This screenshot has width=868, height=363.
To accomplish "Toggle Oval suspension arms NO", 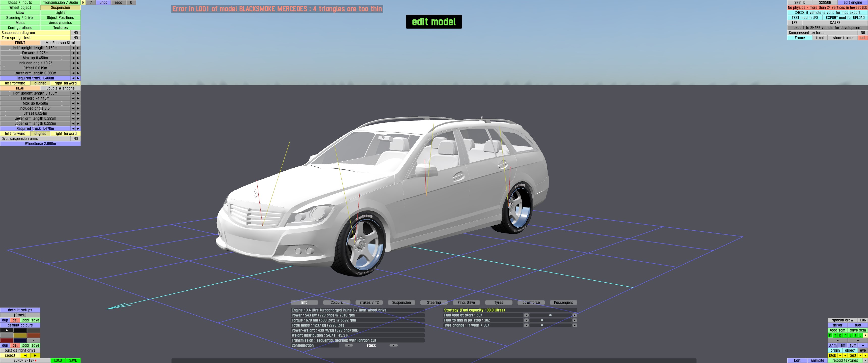I will pos(75,138).
